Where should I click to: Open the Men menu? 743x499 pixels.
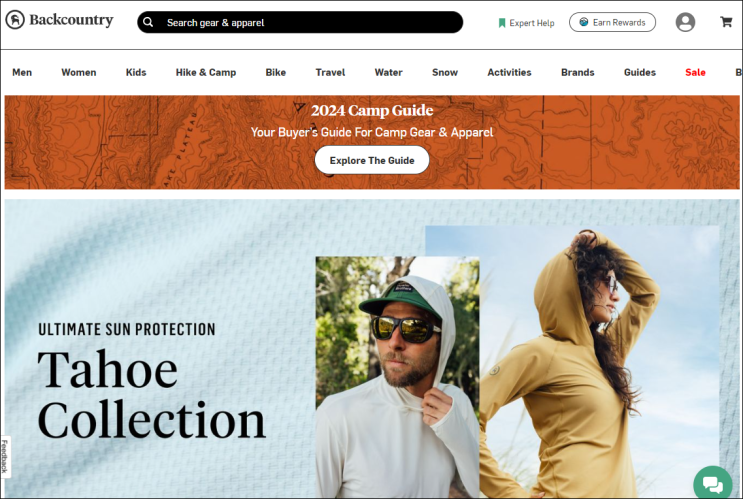pos(22,73)
